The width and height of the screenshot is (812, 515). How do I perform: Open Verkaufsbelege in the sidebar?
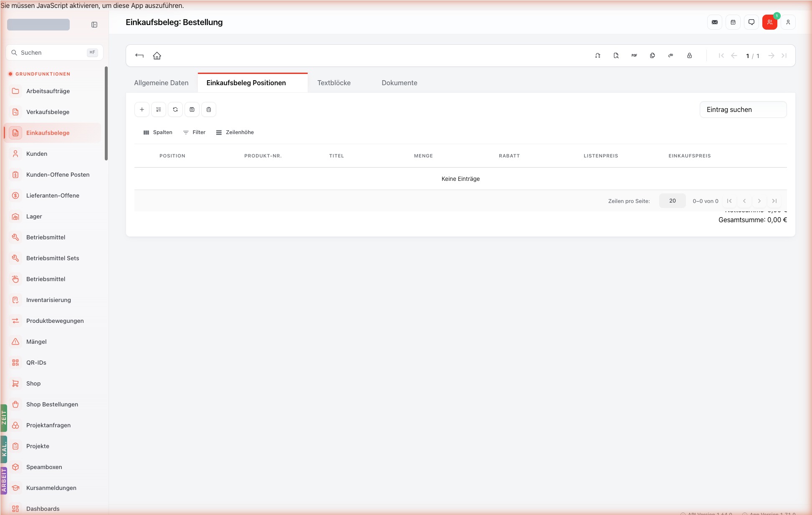click(x=53, y=112)
